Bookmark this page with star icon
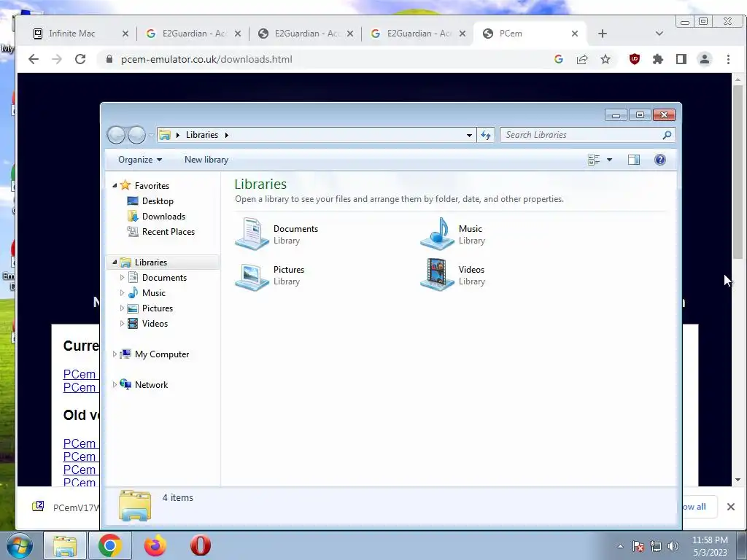The height and width of the screenshot is (560, 747). (x=605, y=60)
